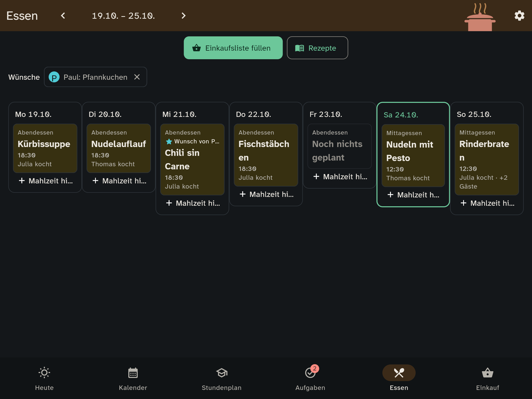This screenshot has width=532, height=399.
Task: Click Paul's avatar in wish chip
Action: pos(54,77)
